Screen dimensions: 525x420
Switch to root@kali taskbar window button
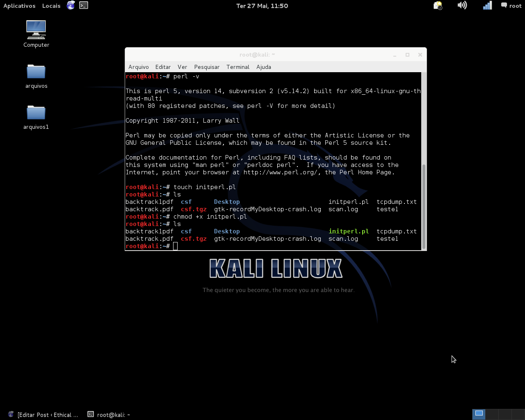pos(109,415)
